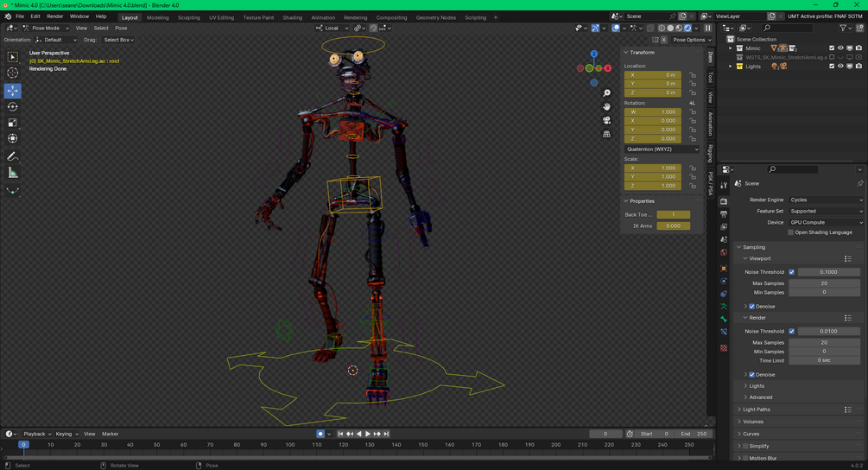Open the Bone properties icon

[x=724, y=319]
